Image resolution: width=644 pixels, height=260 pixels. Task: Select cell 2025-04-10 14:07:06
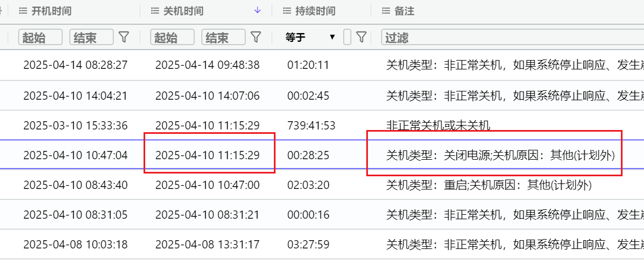(207, 96)
